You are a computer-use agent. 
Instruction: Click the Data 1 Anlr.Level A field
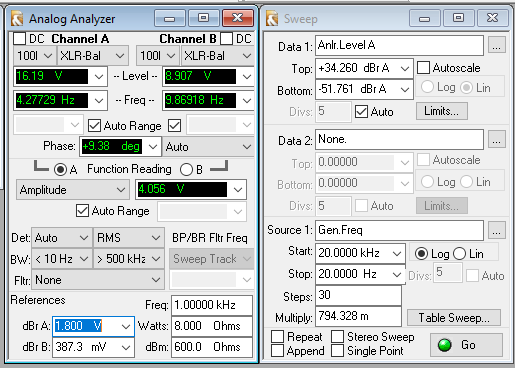399,45
